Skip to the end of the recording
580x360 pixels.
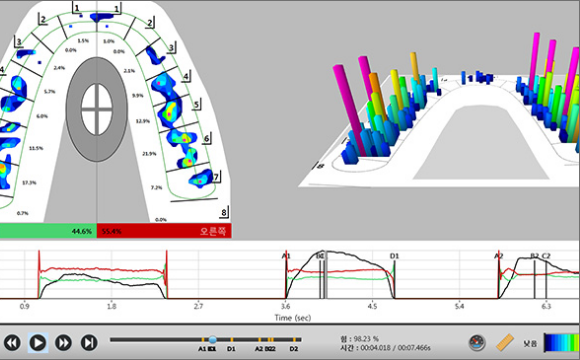pos(89,343)
